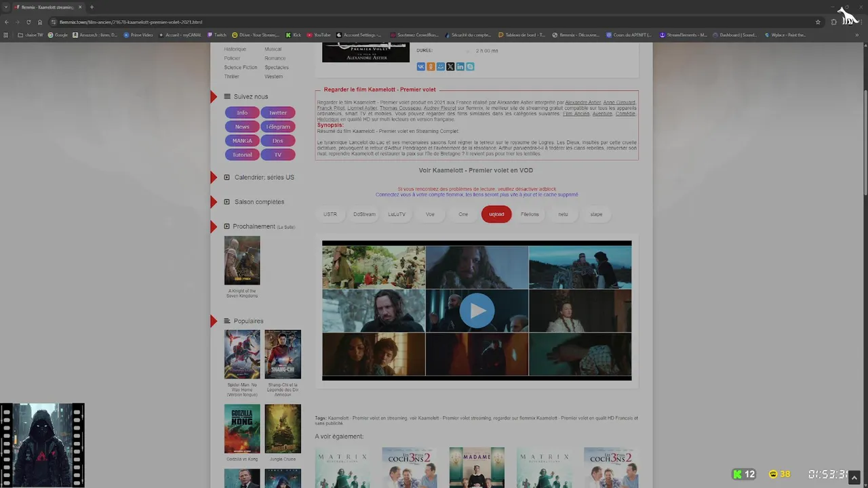Image resolution: width=868 pixels, height=488 pixels.
Task: Click the scroll-to-top arrow button
Action: click(854, 478)
